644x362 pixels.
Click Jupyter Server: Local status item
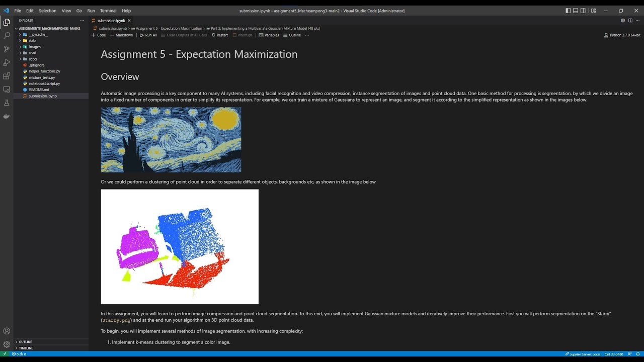[583, 354]
